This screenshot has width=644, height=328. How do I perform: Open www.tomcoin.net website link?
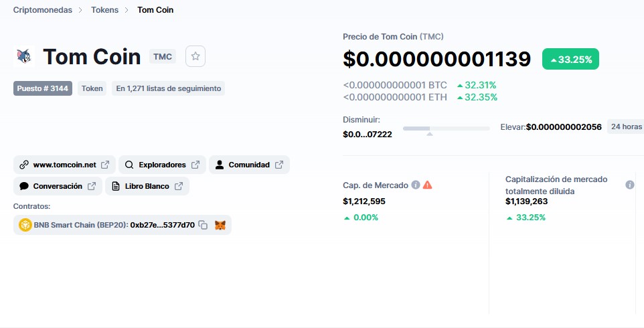(x=64, y=165)
